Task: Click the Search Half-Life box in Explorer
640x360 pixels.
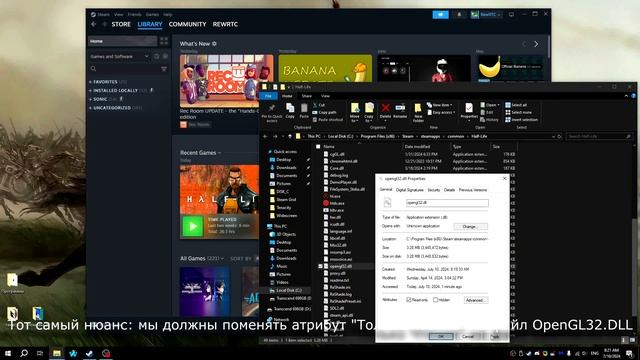Action: 599,136
